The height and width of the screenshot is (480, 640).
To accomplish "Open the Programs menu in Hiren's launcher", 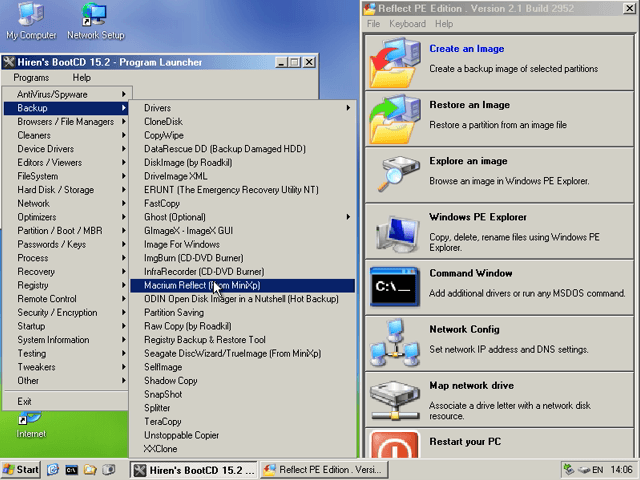I will click(x=31, y=78).
